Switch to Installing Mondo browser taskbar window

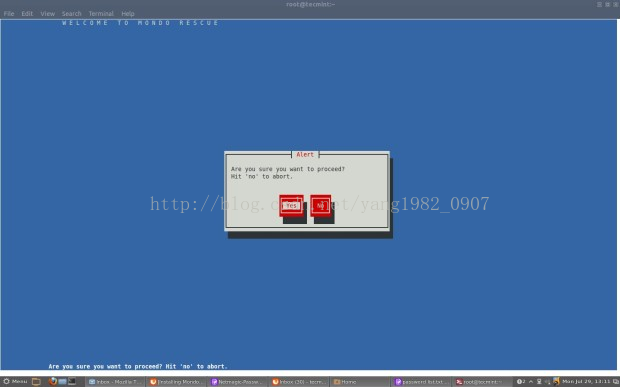176,382
